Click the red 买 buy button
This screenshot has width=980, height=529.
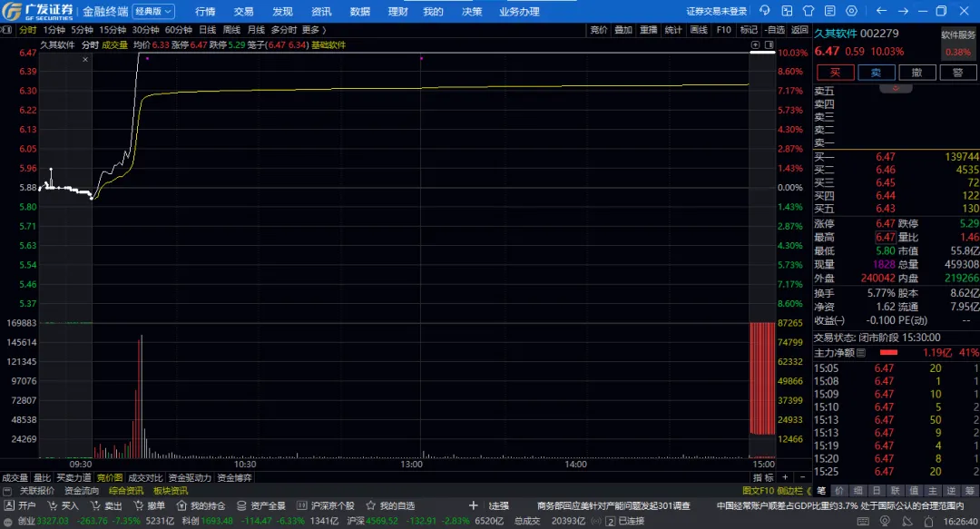pos(835,73)
